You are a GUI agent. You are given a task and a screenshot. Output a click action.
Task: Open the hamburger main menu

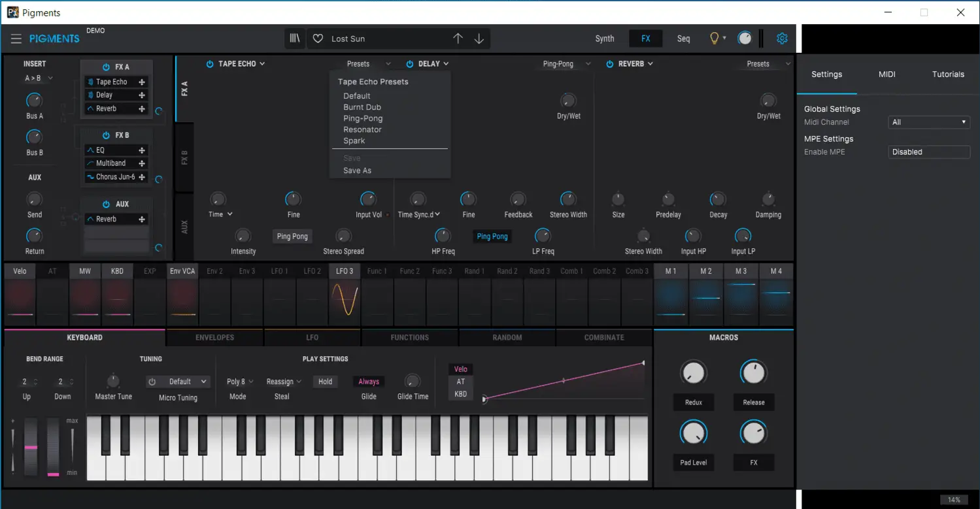[x=16, y=39]
